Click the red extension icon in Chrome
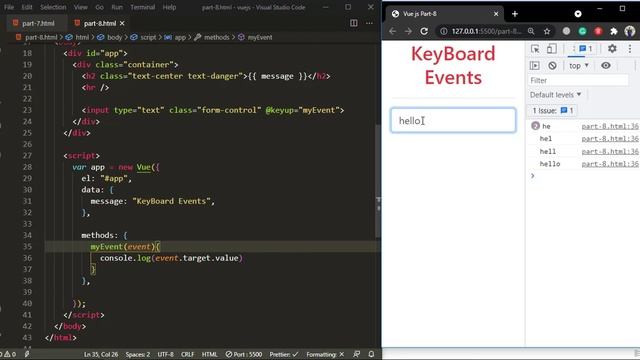The height and width of the screenshot is (360, 640). tap(598, 31)
